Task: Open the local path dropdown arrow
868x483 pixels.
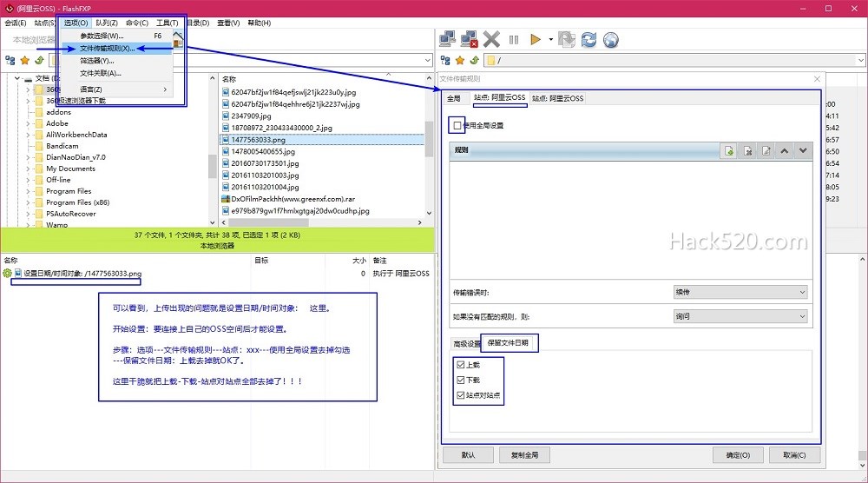Action: (x=428, y=61)
